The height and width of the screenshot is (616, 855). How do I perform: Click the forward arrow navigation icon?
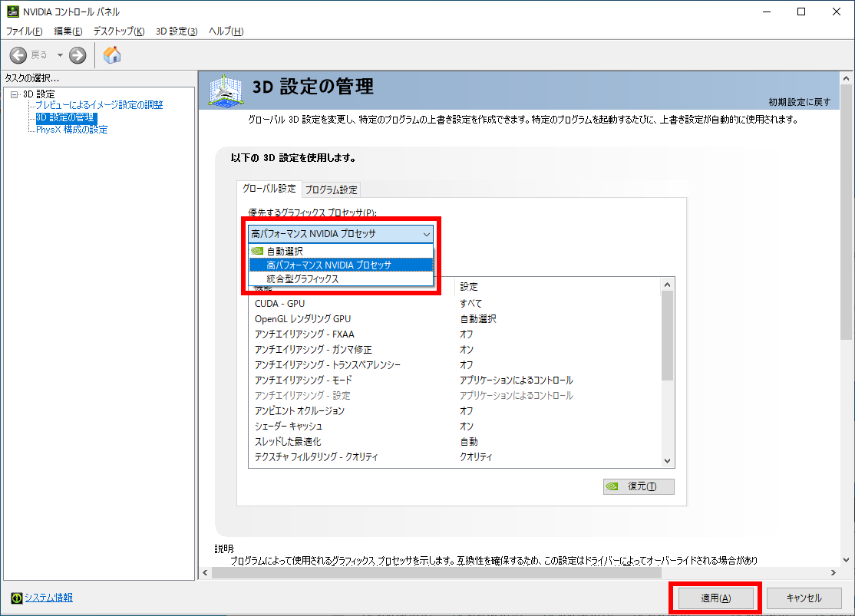78,55
